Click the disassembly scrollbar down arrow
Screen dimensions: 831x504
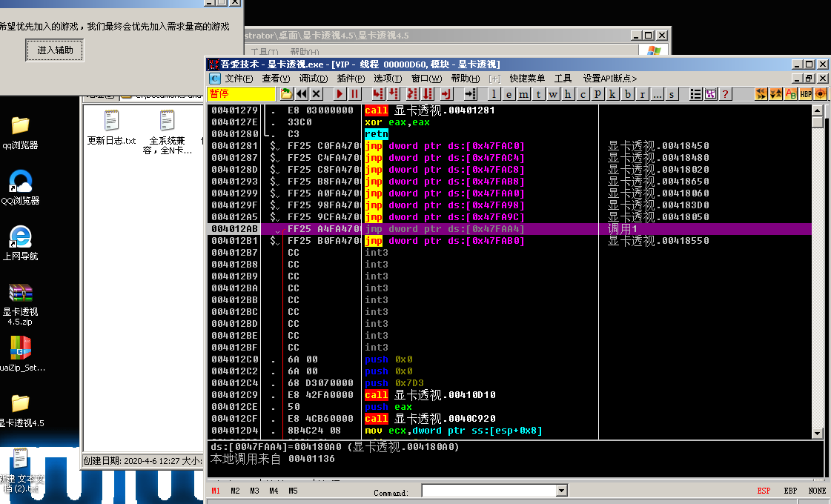tap(817, 433)
